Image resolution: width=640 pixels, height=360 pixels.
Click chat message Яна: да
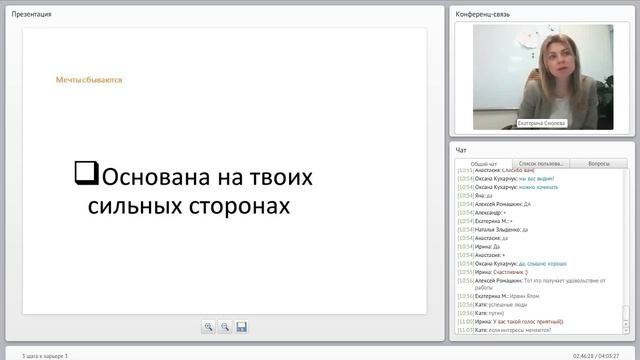pos(475,196)
